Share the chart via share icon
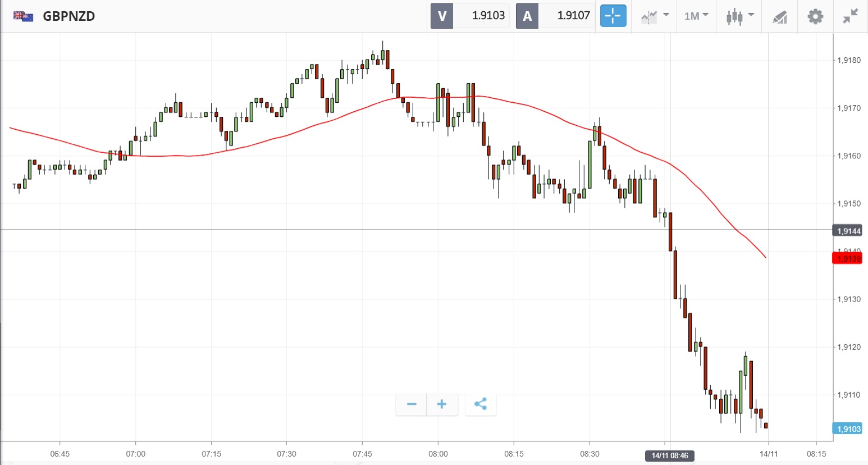 481,404
